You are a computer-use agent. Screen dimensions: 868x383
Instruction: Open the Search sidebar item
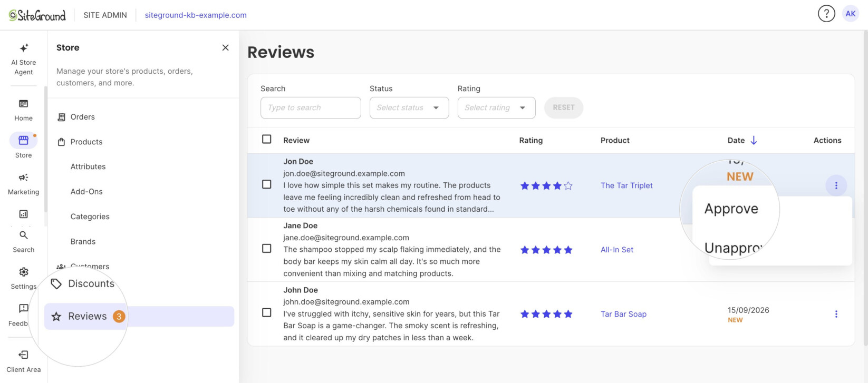tap(24, 241)
